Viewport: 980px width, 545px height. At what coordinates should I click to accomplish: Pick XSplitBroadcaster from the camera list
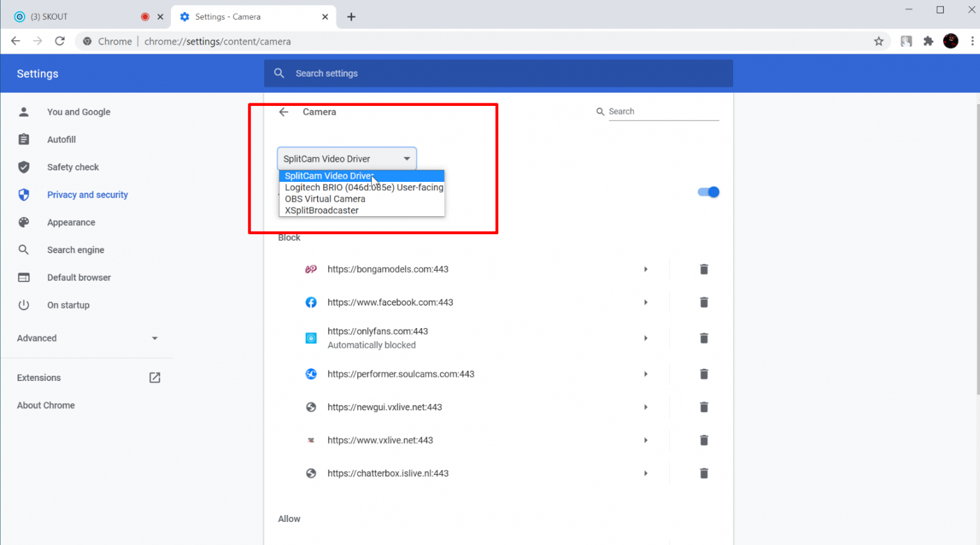(x=322, y=211)
